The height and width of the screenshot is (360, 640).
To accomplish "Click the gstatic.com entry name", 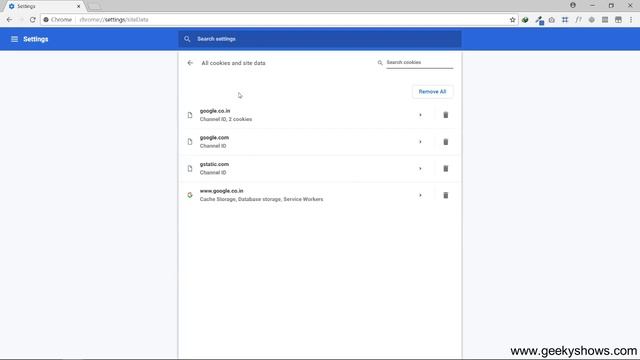I will pyautogui.click(x=214, y=164).
